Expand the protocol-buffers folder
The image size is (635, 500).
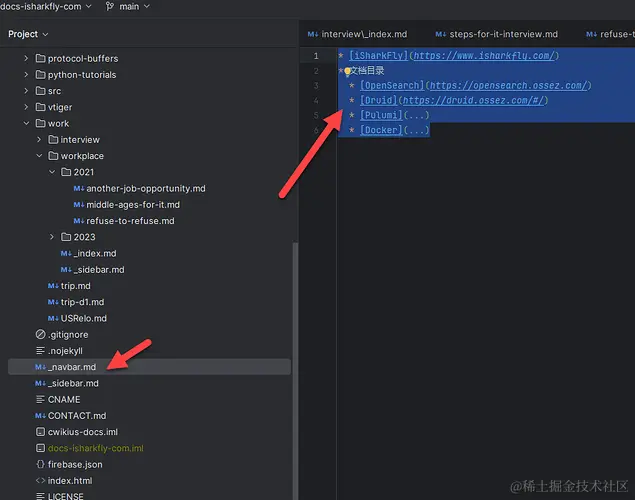click(26, 59)
